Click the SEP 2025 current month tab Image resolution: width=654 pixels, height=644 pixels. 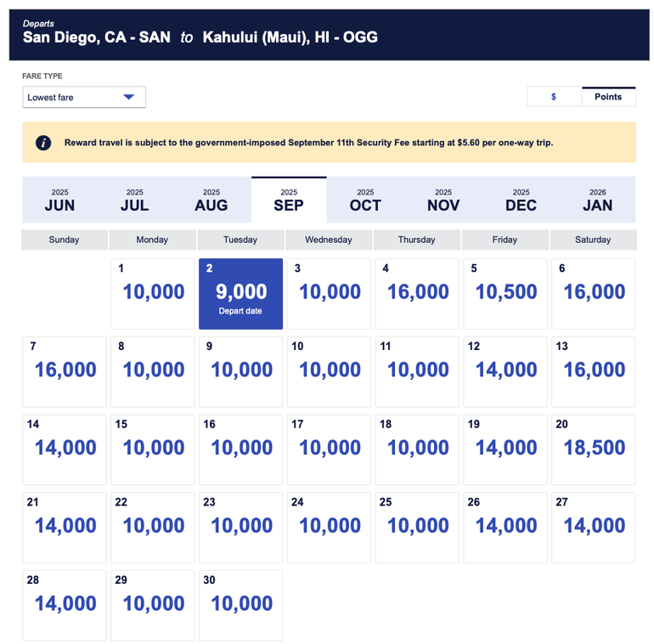pyautogui.click(x=289, y=200)
